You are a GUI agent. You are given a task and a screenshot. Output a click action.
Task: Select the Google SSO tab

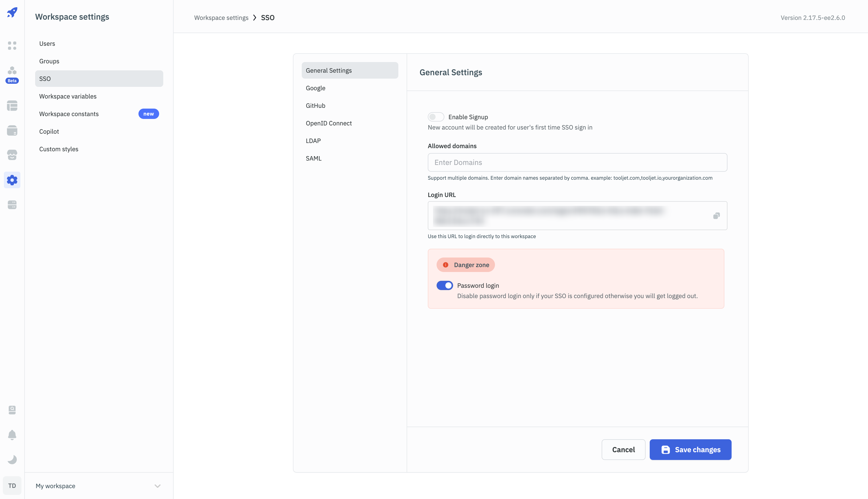315,88
